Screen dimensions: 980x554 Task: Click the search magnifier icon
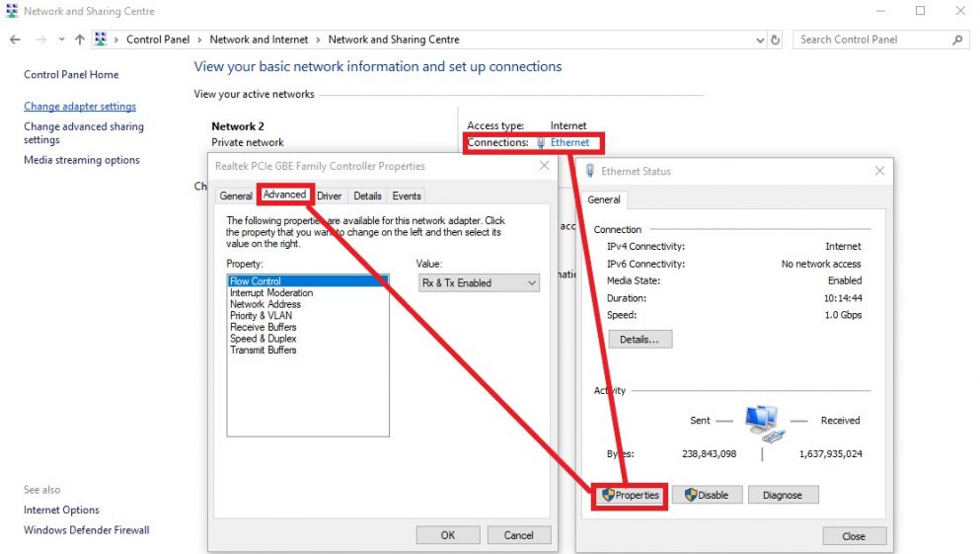pyautogui.click(x=957, y=40)
